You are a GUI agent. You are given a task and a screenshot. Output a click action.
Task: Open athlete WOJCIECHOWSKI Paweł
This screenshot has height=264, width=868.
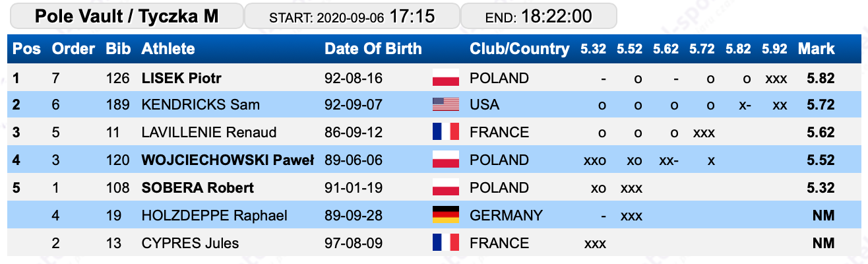(x=228, y=160)
